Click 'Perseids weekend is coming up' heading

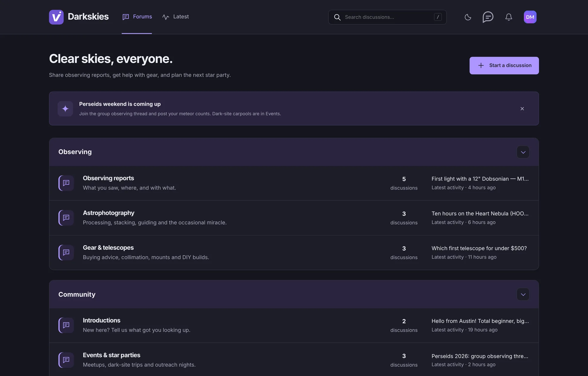point(120,104)
